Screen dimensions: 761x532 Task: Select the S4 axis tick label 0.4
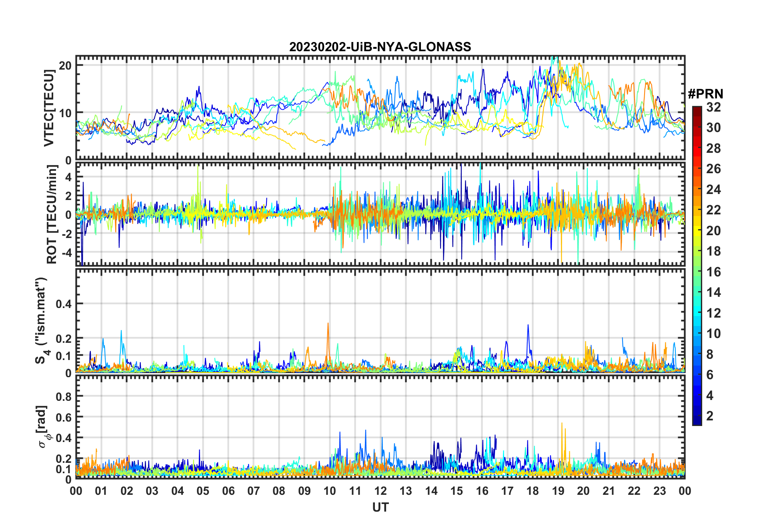click(64, 304)
